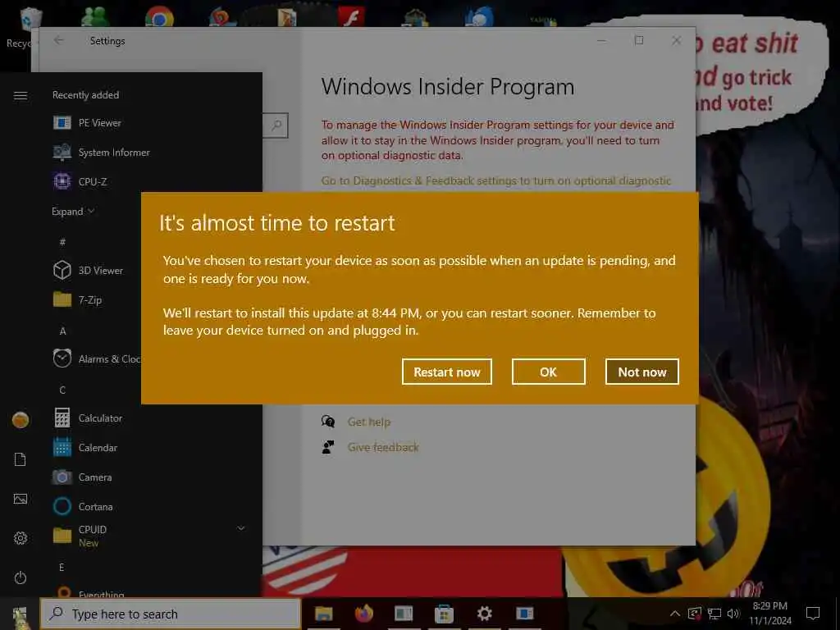Open the CPU-Z app icon

(x=62, y=181)
